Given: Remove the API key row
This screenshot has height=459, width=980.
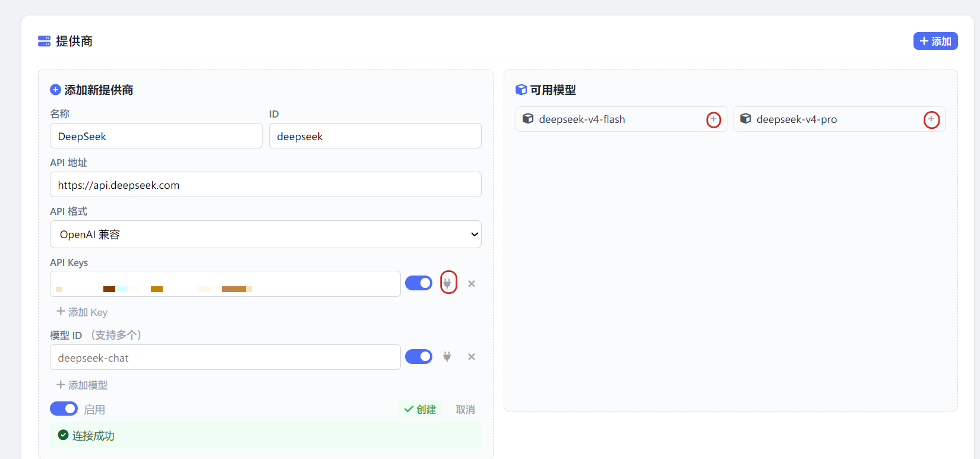Looking at the screenshot, I should 472,284.
